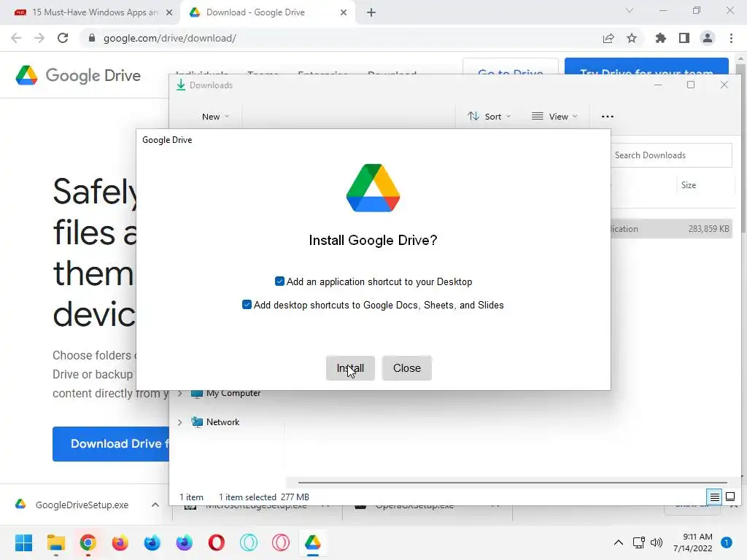Switch Explorer to details view icon

pyautogui.click(x=715, y=497)
